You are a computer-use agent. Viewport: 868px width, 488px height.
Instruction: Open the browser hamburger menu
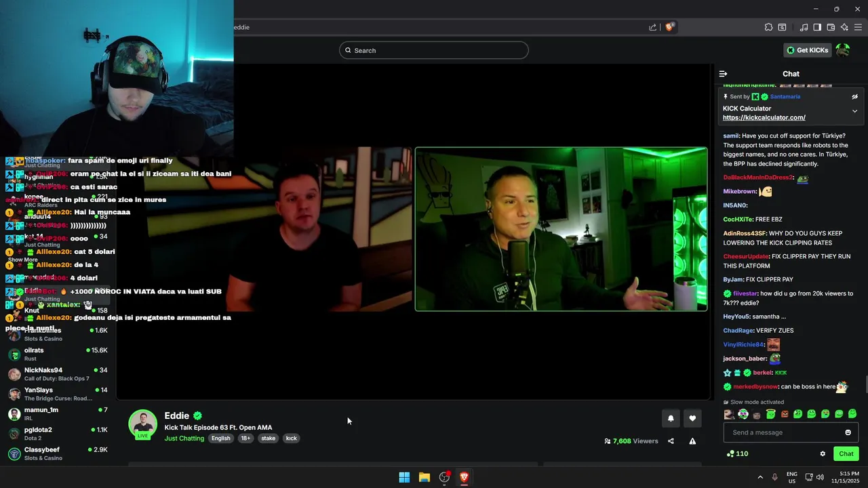(858, 27)
